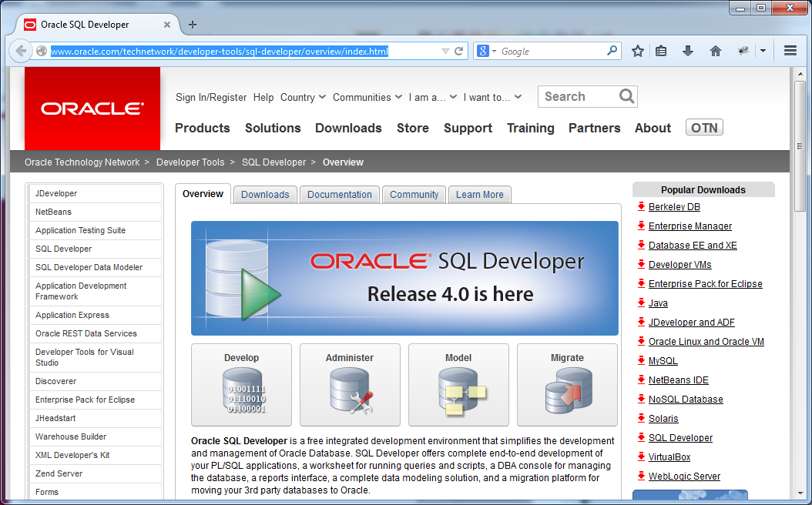Open the Solutions menu
This screenshot has width=812, height=505.
tap(273, 128)
